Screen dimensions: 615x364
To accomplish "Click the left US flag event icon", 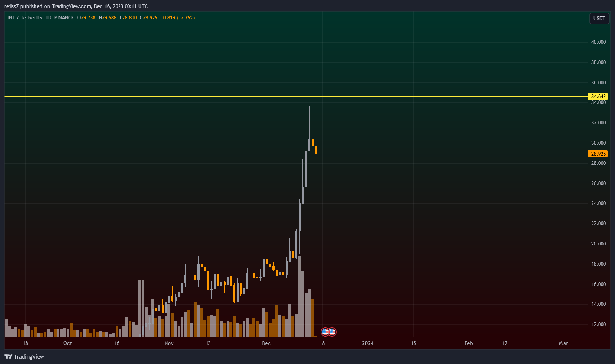I will (325, 332).
